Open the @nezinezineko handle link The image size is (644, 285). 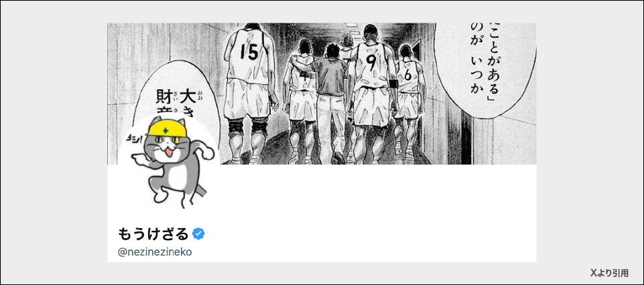tap(155, 252)
